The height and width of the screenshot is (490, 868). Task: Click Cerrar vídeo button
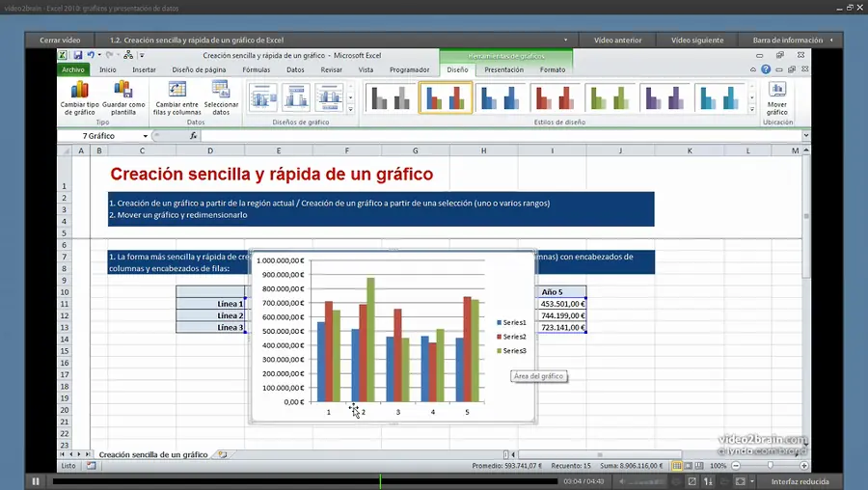60,40
